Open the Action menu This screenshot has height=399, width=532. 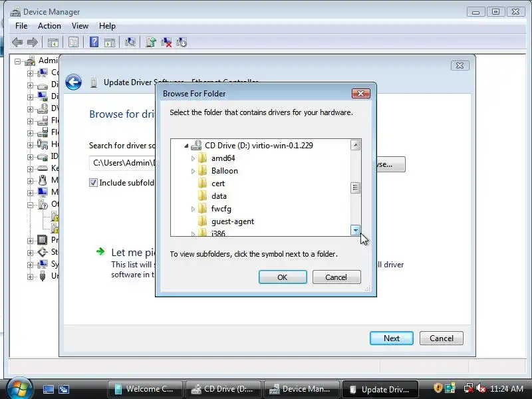pyautogui.click(x=49, y=26)
